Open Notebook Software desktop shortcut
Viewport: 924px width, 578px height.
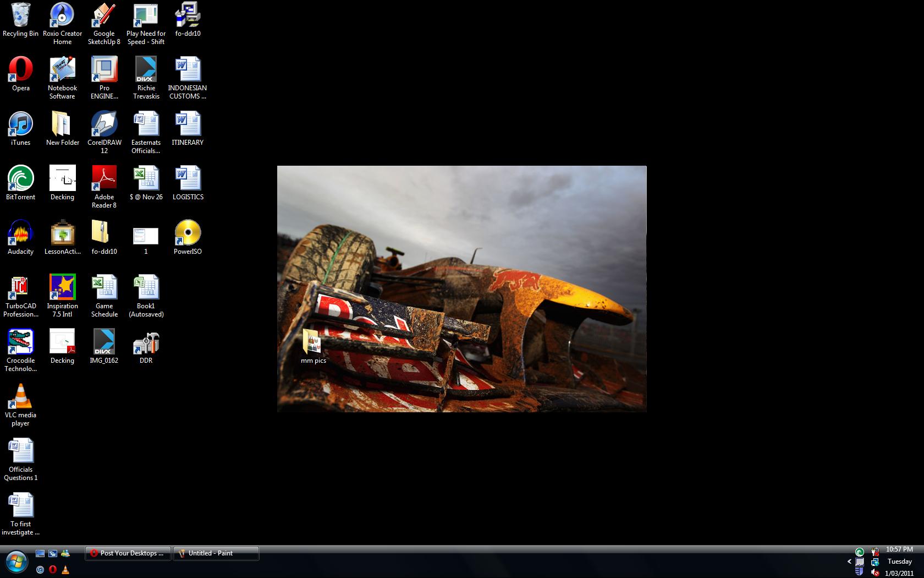pyautogui.click(x=62, y=78)
